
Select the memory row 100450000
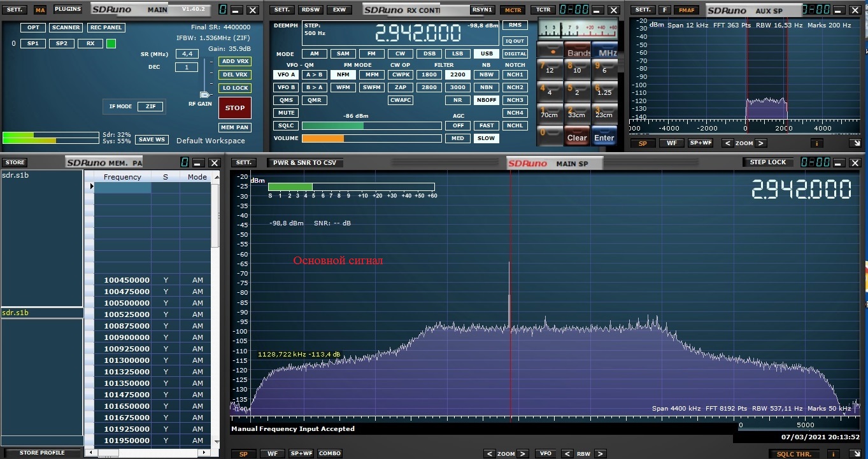pyautogui.click(x=152, y=280)
